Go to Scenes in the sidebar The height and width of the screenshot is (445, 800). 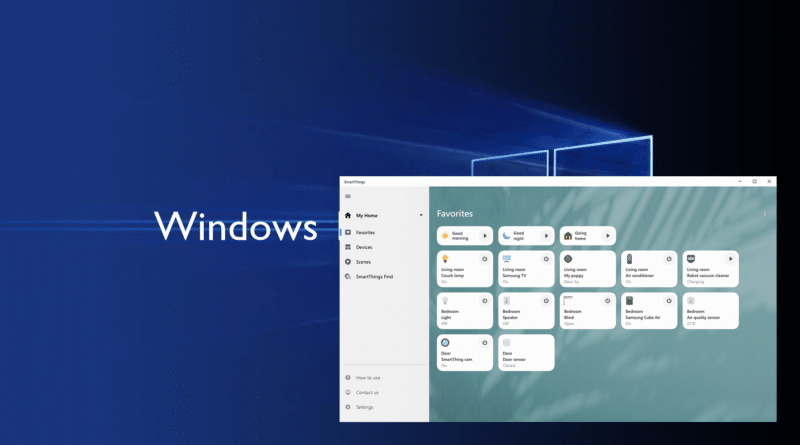[363, 262]
